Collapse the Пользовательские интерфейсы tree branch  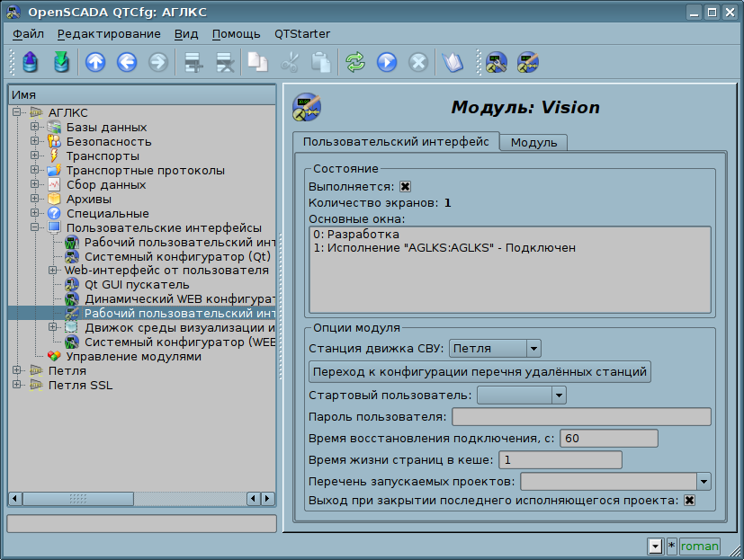(x=34, y=228)
